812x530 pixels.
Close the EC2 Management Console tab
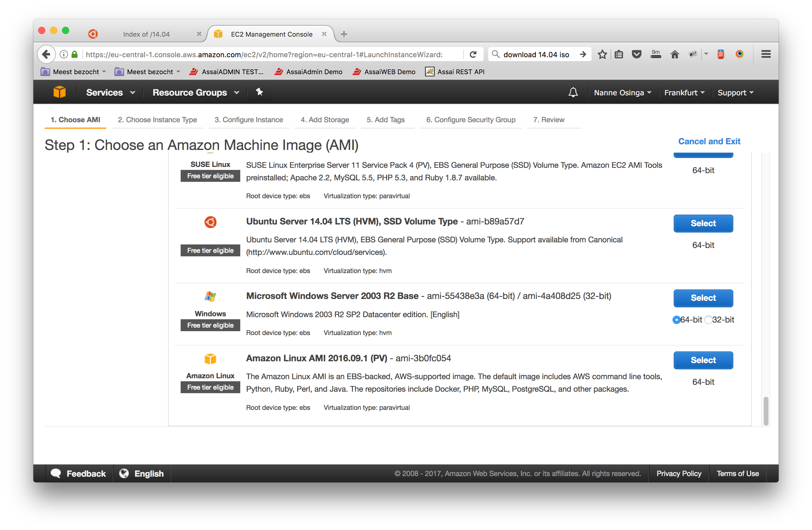coord(324,34)
